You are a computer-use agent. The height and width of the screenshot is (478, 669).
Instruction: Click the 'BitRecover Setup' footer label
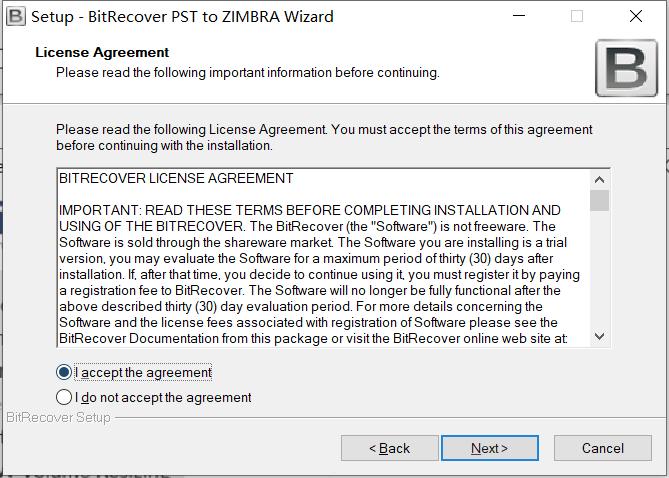click(x=58, y=417)
